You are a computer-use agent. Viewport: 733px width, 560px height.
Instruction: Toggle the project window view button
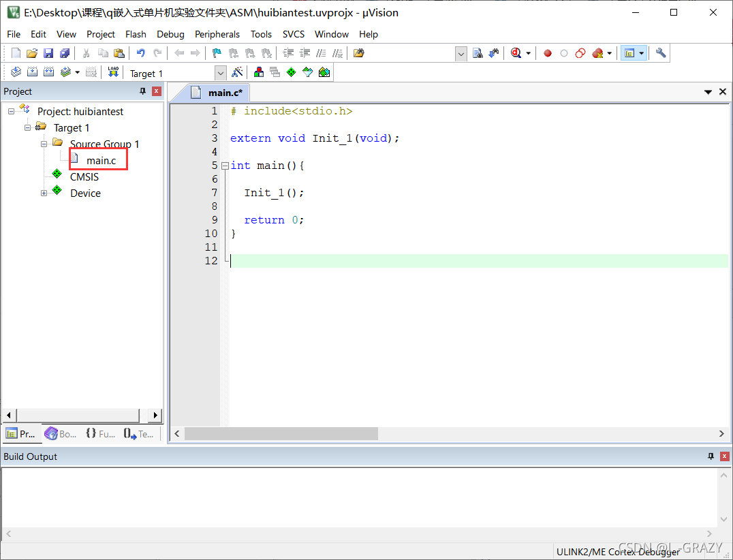coord(629,53)
